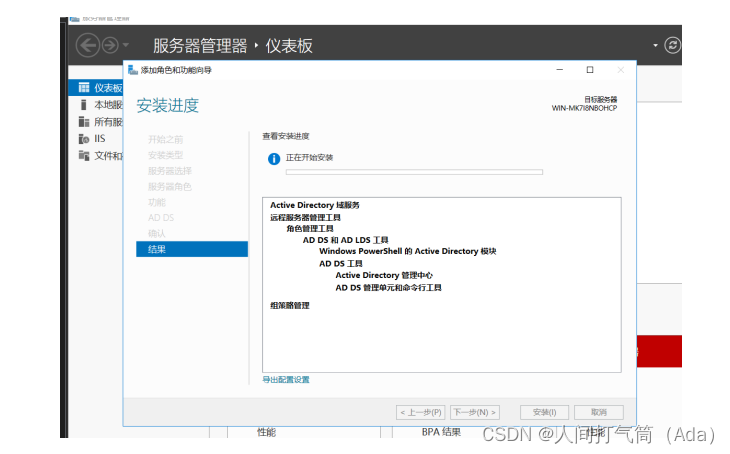Image resolution: width=730 pixels, height=454 pixels.
Task: Click the dashboard grid icon in sidebar
Action: tap(84, 88)
